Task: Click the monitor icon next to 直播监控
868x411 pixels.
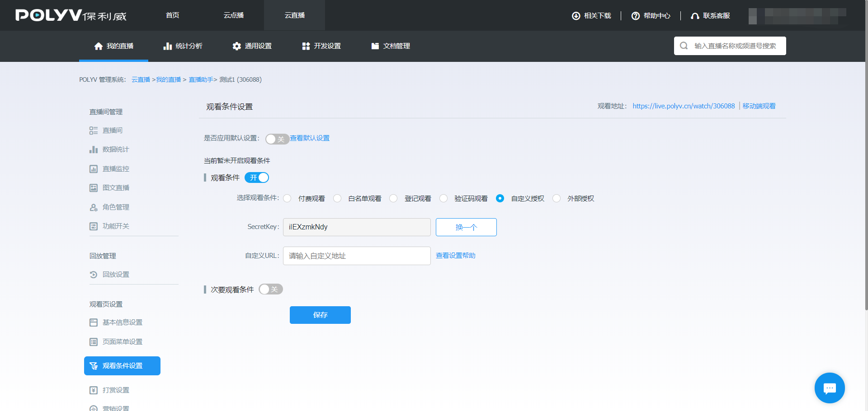Action: click(x=94, y=169)
